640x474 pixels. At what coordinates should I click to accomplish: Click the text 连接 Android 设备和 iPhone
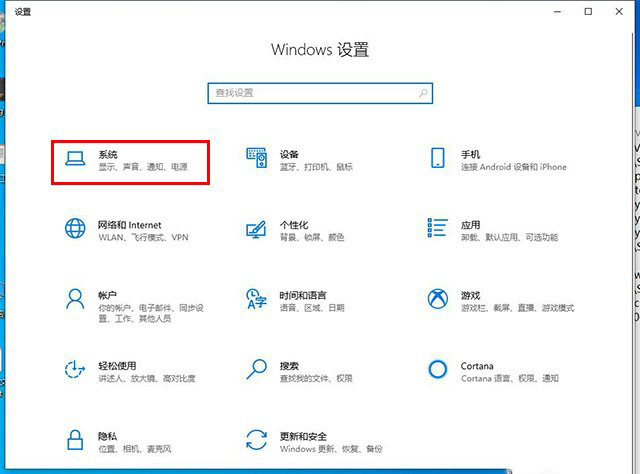[x=514, y=167]
